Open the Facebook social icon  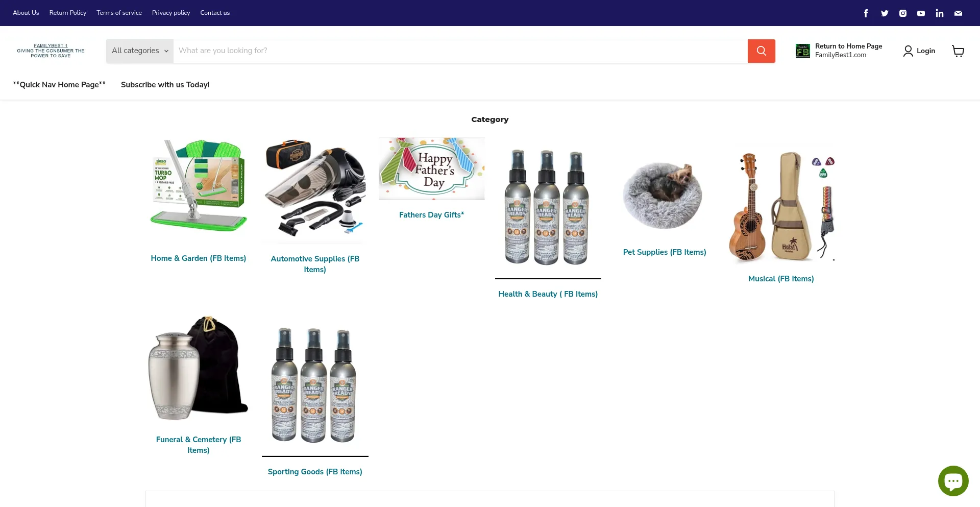866,13
